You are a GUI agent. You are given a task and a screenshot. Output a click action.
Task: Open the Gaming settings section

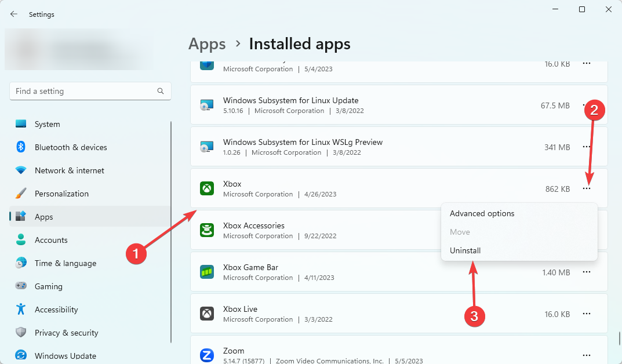[x=49, y=286]
